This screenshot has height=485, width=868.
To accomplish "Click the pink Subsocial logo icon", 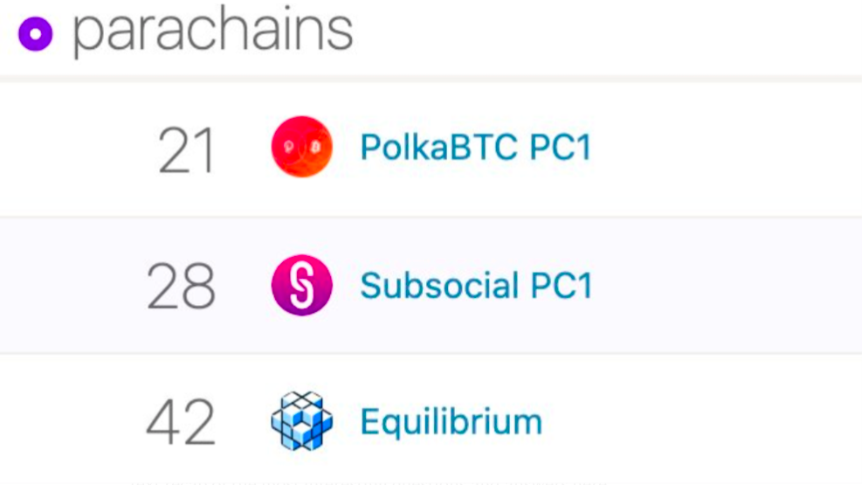I will pos(301,285).
